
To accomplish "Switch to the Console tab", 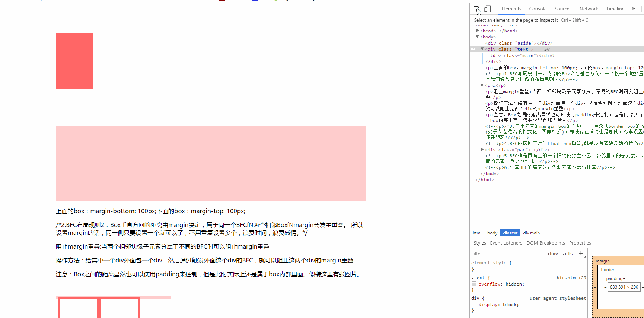I will point(538,9).
